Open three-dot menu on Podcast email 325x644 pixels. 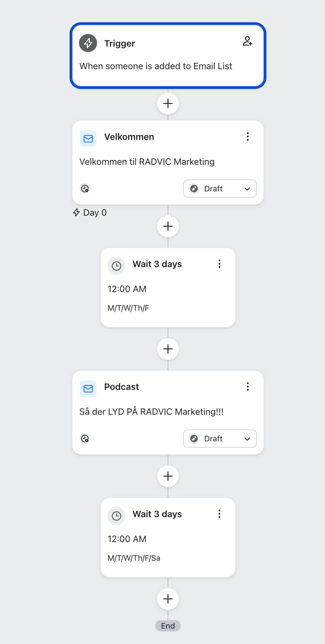[248, 386]
